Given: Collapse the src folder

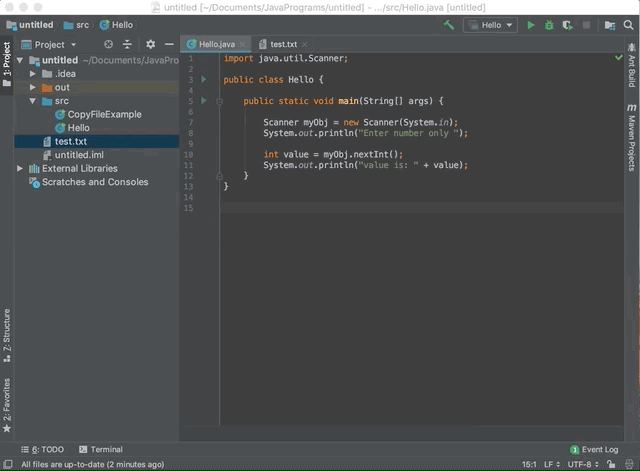Looking at the screenshot, I should [33, 101].
